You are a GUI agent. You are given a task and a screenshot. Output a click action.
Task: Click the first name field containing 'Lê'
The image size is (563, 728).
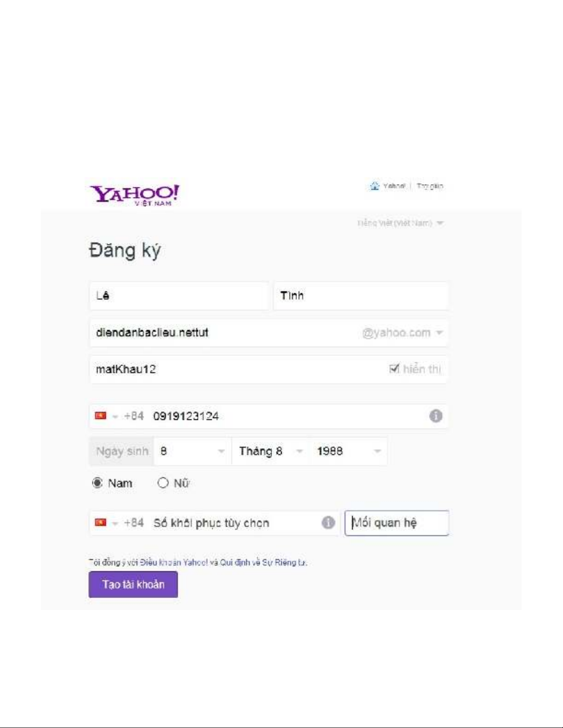(x=179, y=296)
